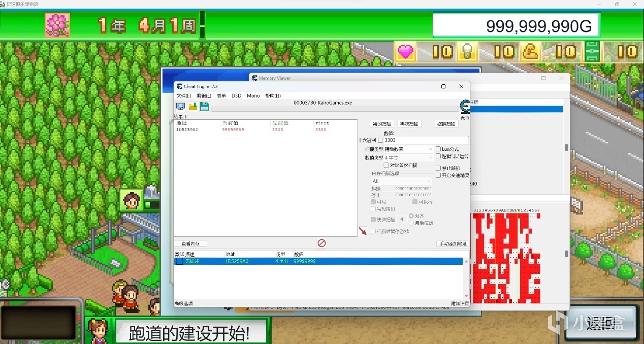Viewport: 644px width, 344px height.
Task: Click 撤销扫描 button
Action: (x=446, y=124)
